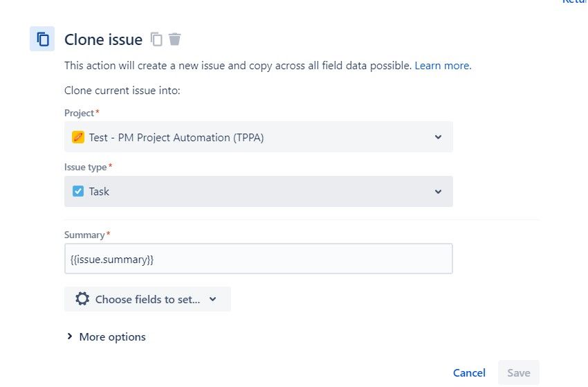Delete the Clone issue action with trash icon

[175, 39]
